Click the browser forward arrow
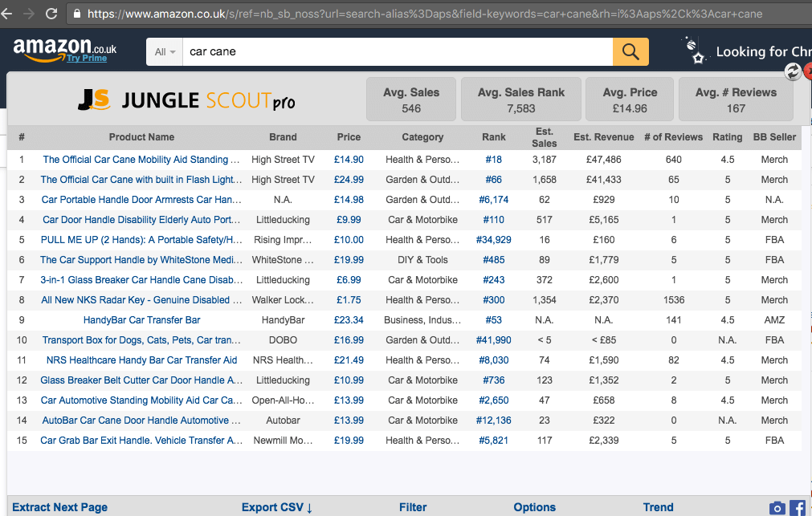 pyautogui.click(x=28, y=14)
